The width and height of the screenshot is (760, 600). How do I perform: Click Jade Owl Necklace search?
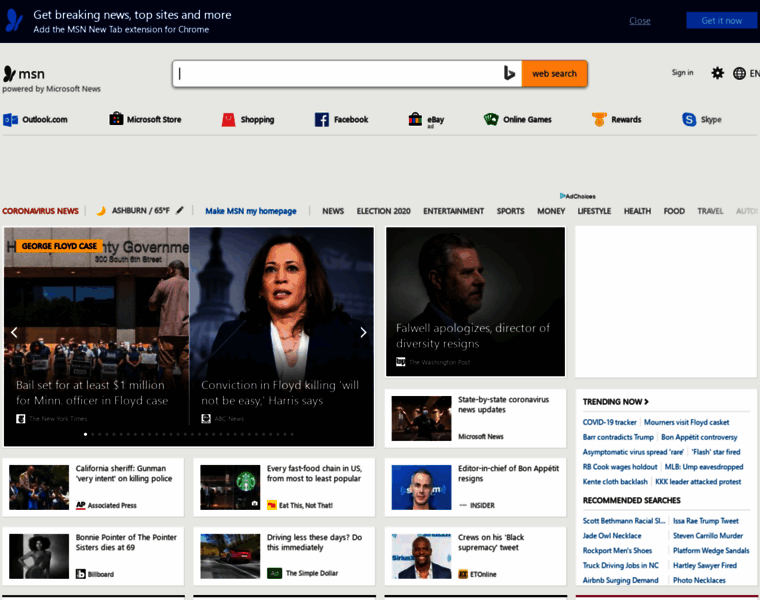612,536
